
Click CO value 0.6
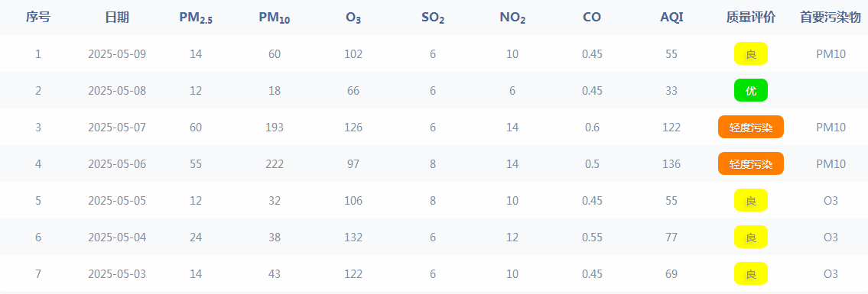[592, 127]
